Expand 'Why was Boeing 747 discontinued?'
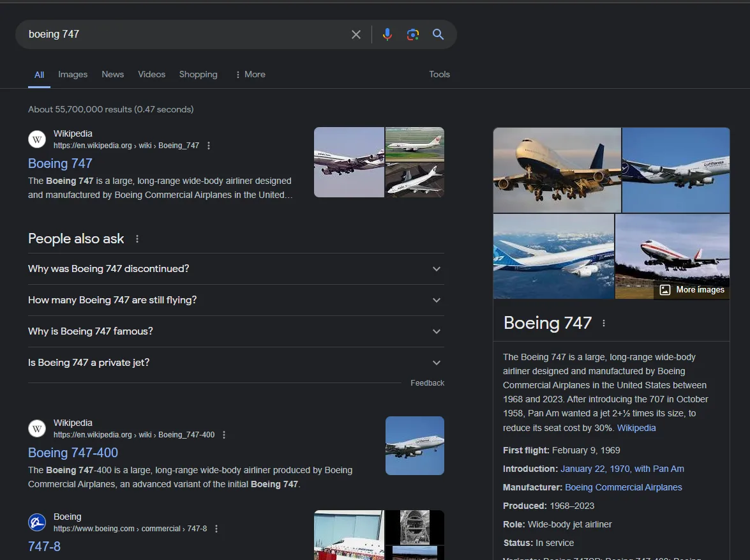The image size is (750, 560). pyautogui.click(x=236, y=269)
